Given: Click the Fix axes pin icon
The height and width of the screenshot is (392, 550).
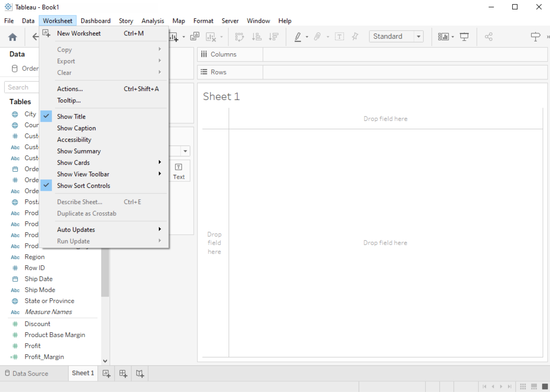Looking at the screenshot, I should tap(355, 37).
